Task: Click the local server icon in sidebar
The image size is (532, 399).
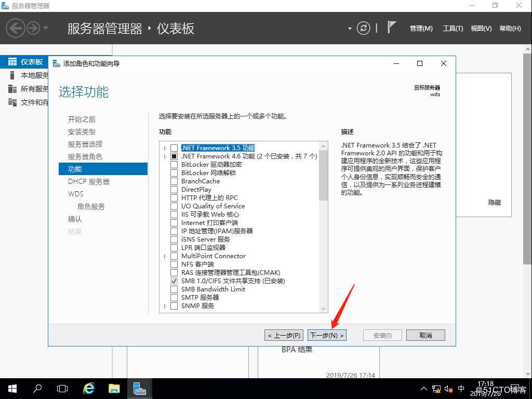Action: (12, 75)
